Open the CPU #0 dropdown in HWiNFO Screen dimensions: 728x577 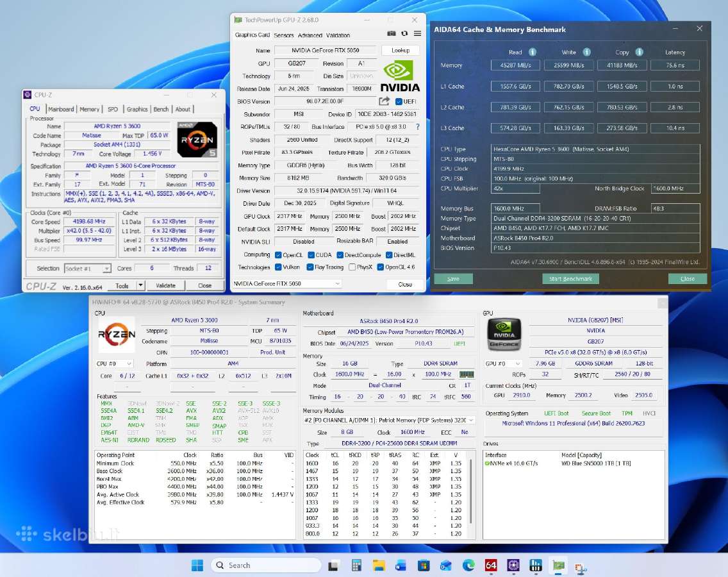point(114,364)
